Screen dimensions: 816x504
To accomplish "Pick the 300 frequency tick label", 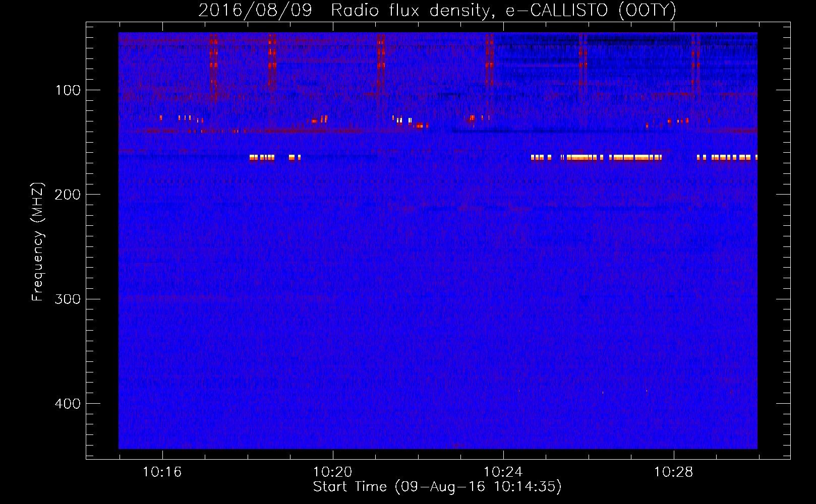I will [68, 299].
